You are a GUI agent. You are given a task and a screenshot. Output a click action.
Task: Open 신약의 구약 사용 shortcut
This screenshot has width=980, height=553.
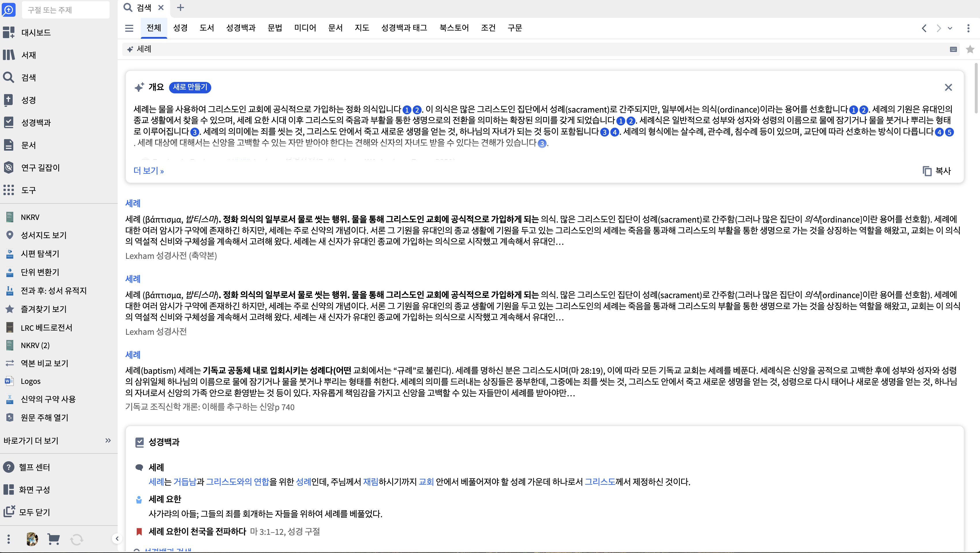point(48,399)
